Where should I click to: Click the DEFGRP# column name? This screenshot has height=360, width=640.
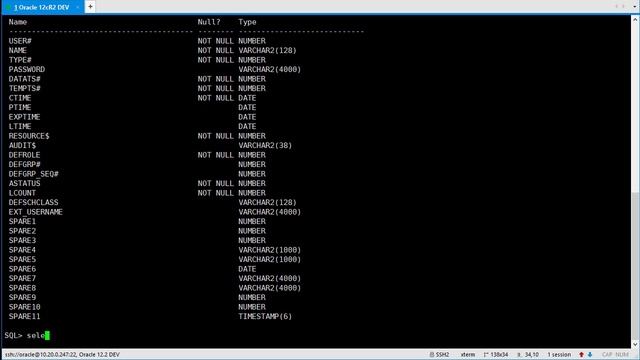coord(24,164)
